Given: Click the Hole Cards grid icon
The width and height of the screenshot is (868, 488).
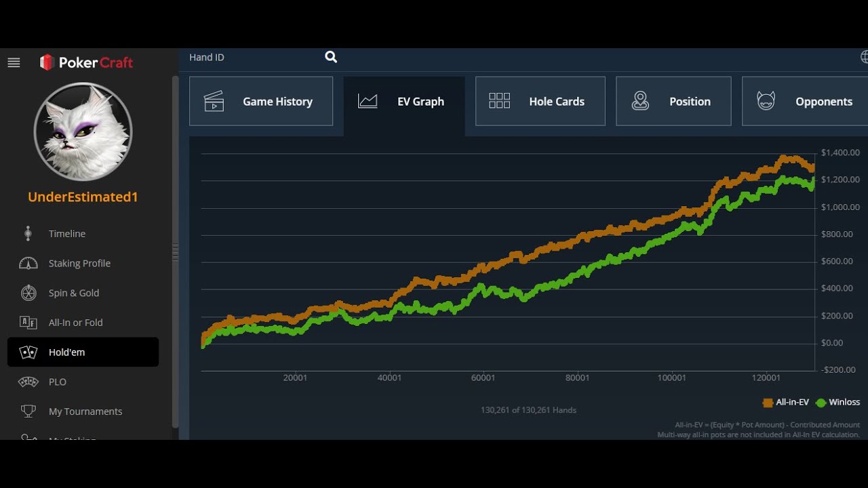Looking at the screenshot, I should point(499,101).
